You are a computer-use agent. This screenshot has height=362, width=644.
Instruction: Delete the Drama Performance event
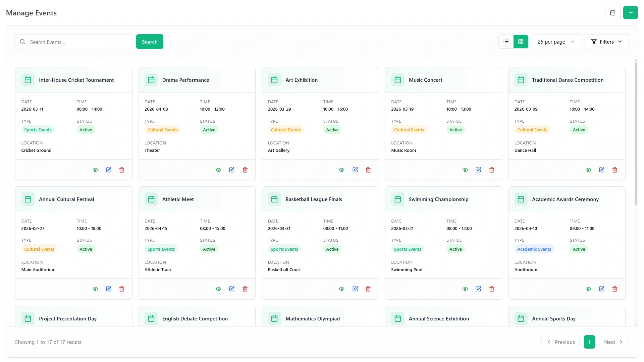[245, 170]
